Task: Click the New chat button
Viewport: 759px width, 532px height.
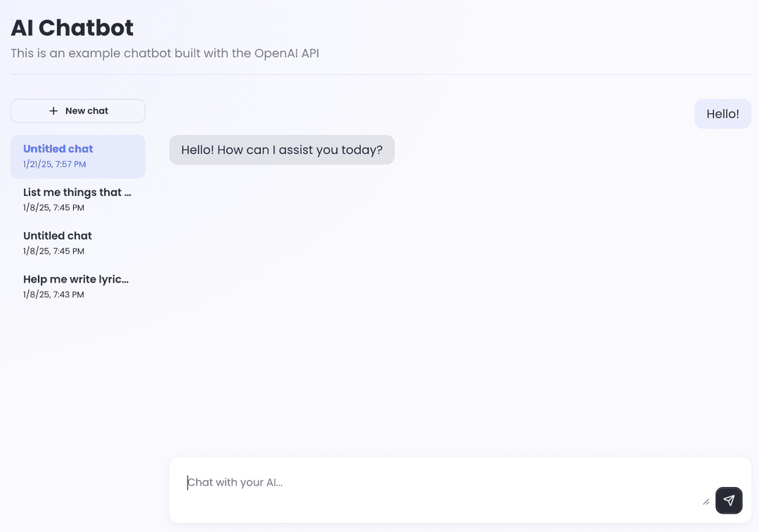Action: pyautogui.click(x=77, y=110)
